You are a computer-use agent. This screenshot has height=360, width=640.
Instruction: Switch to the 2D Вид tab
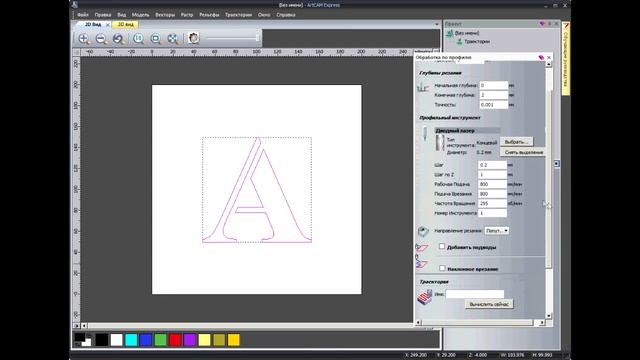[x=93, y=24]
